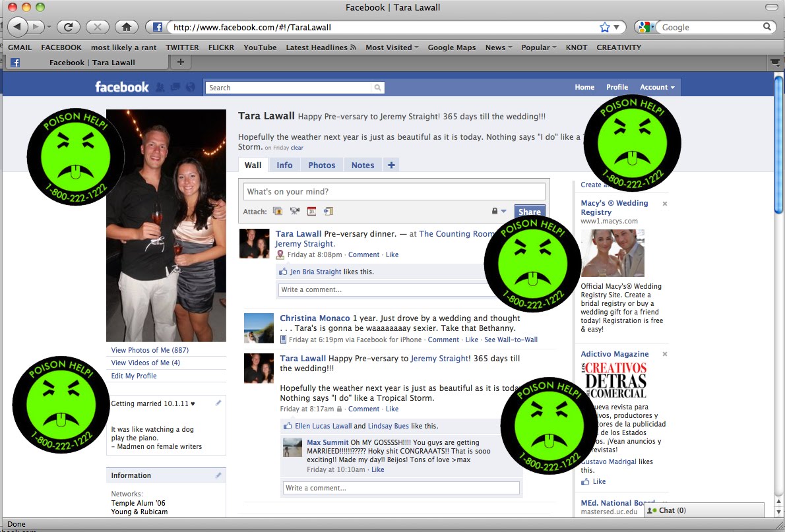Screen dimensions: 785x532
Task: Open the large profile photo
Action: click(x=166, y=225)
